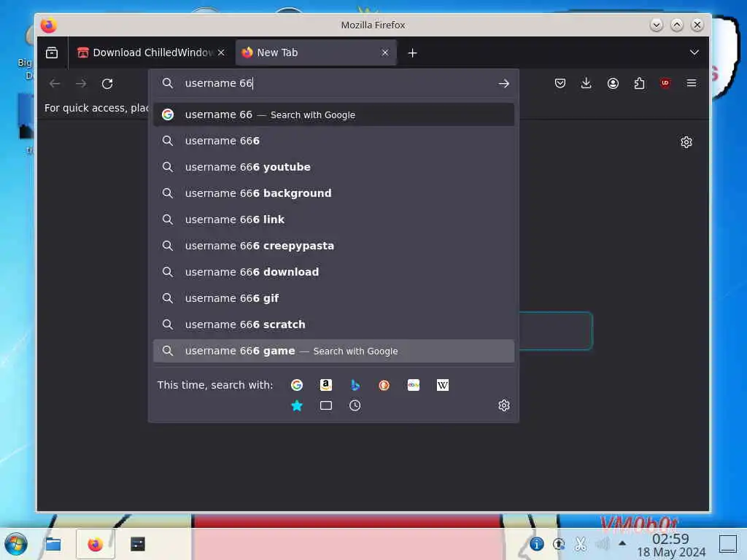Go back one page
This screenshot has width=747, height=560.
55,84
